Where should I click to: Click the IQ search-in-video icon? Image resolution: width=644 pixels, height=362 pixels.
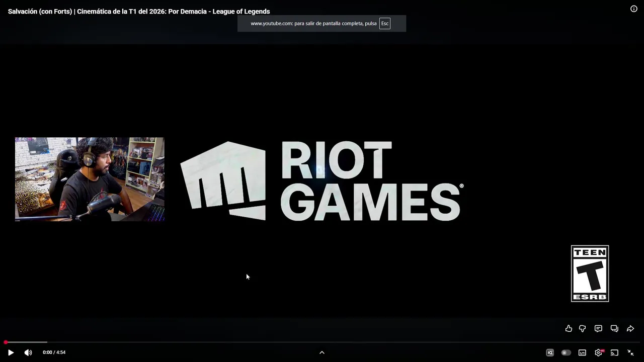tap(550, 352)
